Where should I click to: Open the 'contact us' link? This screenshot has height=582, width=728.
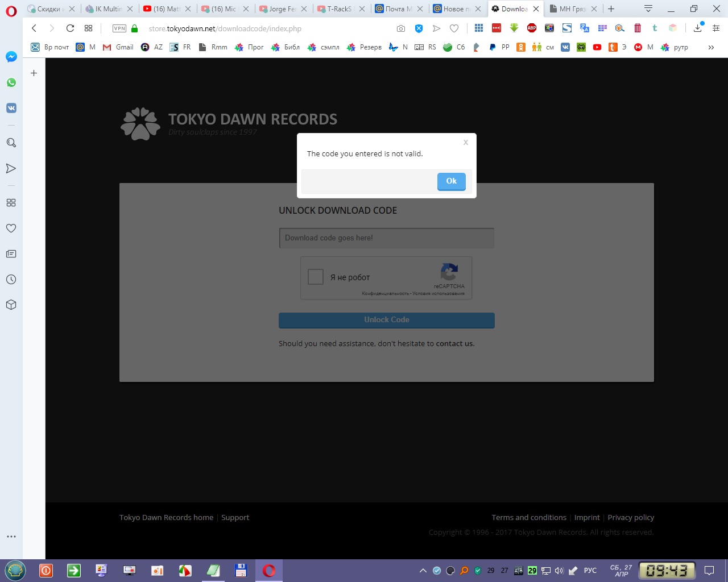tap(454, 344)
